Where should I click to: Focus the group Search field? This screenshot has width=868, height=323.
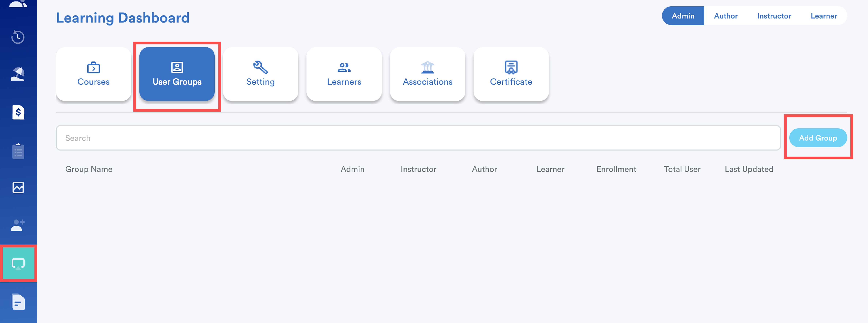click(x=418, y=138)
